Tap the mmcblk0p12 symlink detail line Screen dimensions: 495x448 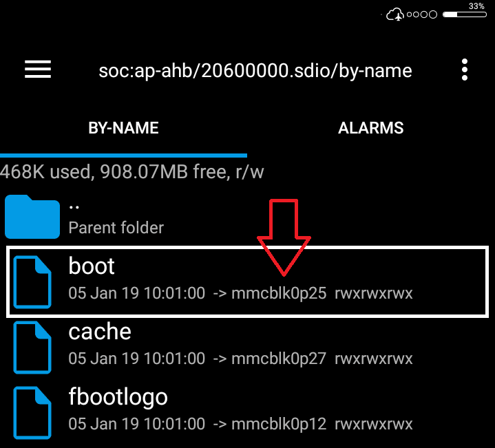240,424
